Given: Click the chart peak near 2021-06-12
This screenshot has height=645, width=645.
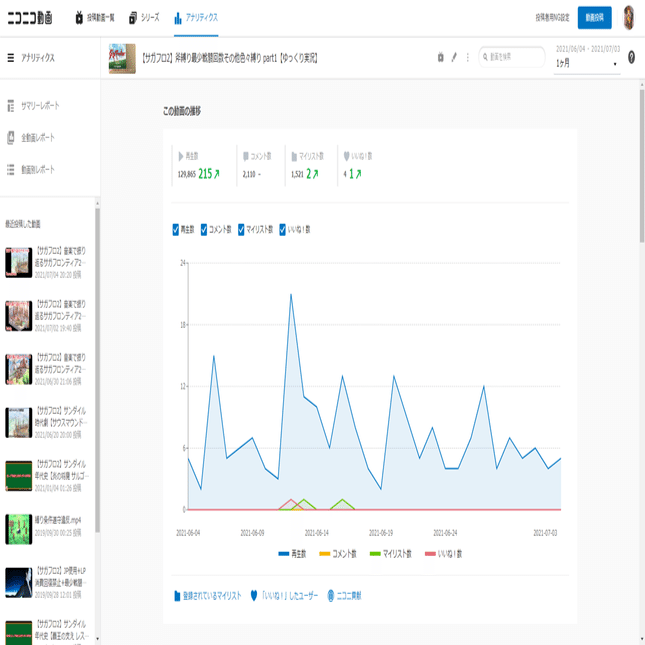Looking at the screenshot, I should (291, 295).
